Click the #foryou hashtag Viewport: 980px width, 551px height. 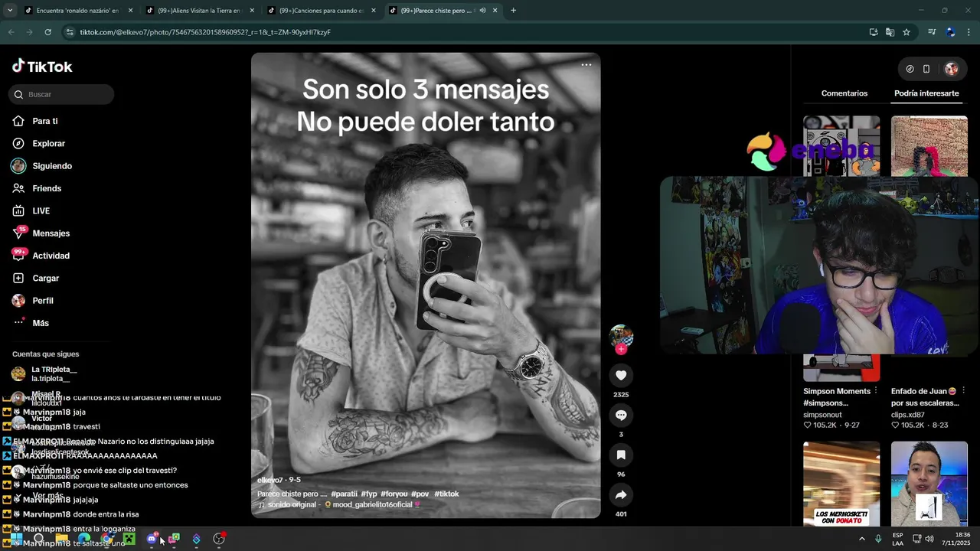click(x=394, y=494)
